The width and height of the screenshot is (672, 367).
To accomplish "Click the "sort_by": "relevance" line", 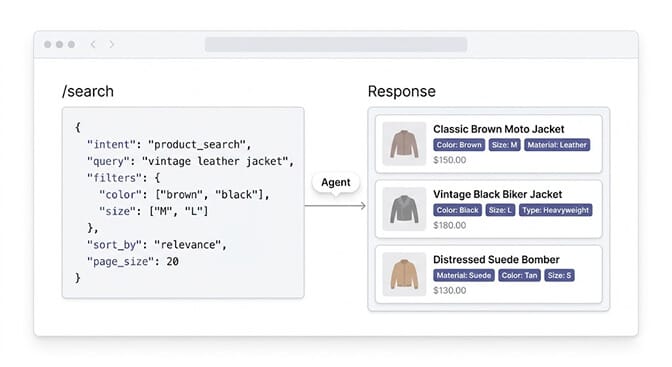I will pyautogui.click(x=157, y=245).
